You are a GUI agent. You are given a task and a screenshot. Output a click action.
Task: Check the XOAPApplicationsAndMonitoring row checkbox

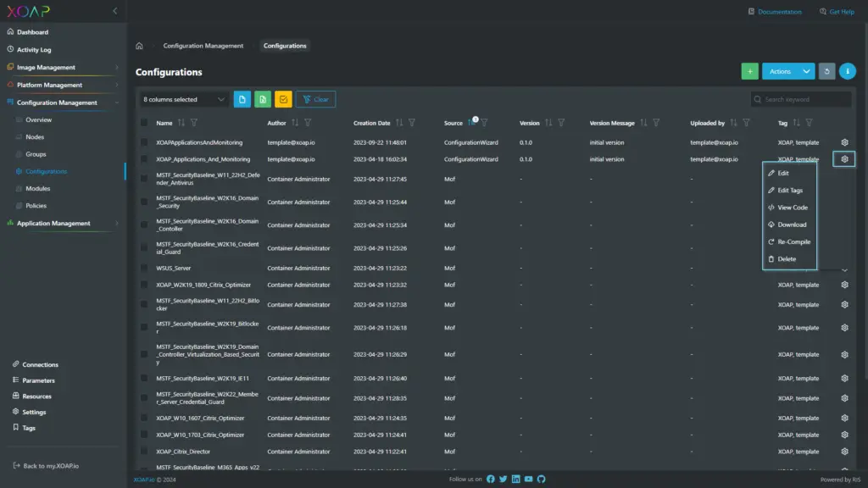pos(144,142)
